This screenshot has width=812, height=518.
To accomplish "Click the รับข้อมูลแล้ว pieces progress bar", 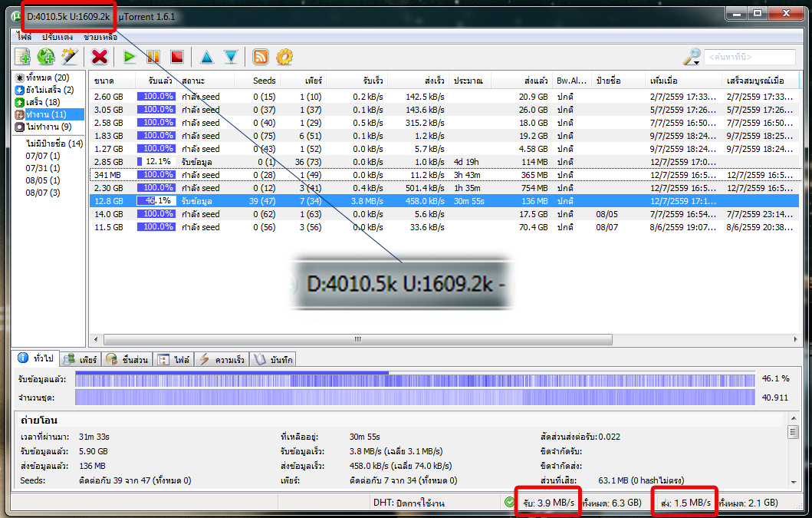I will coord(415,379).
